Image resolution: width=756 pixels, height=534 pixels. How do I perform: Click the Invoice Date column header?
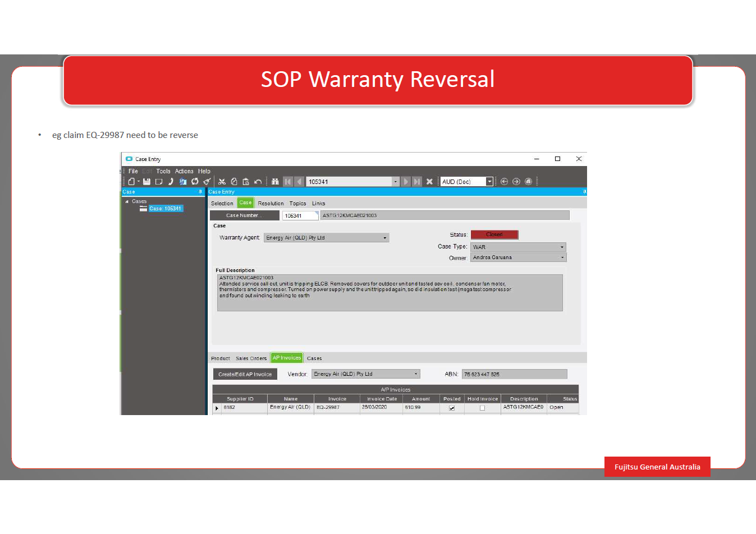pos(382,399)
